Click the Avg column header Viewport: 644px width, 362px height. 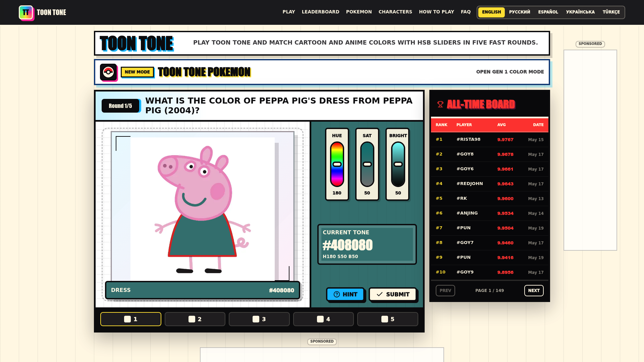(x=501, y=125)
